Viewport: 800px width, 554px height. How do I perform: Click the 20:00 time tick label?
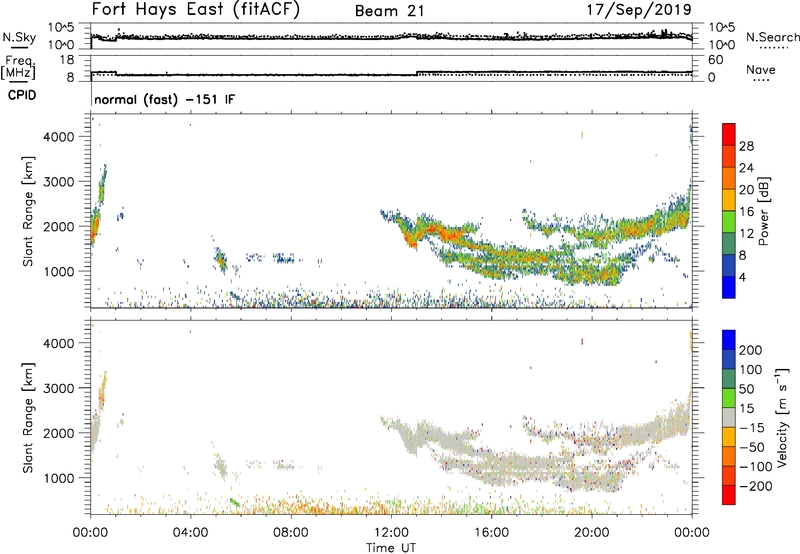[592, 533]
